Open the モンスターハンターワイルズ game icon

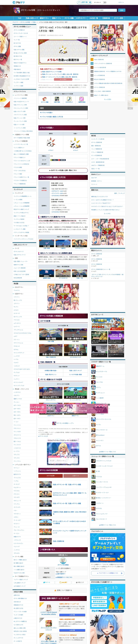click(x=93, y=466)
